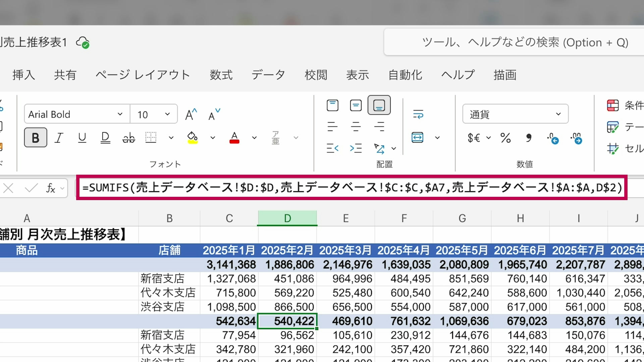Toggle bottom vertical alignment
This screenshot has width=644, height=362.
(x=379, y=105)
